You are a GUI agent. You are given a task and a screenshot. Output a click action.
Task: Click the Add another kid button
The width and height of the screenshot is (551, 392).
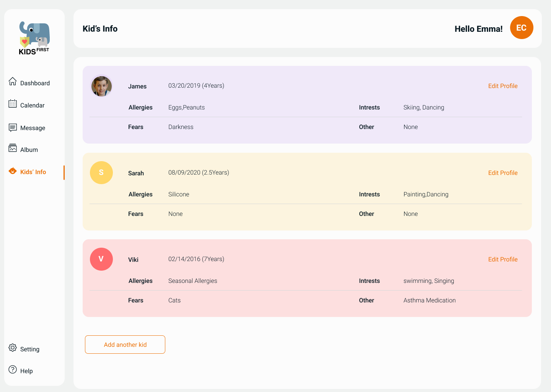click(x=125, y=345)
